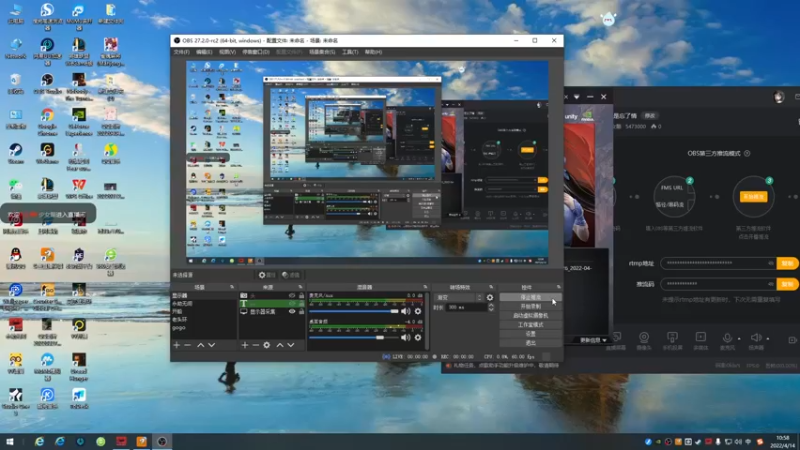The width and height of the screenshot is (800, 450).
Task: Remove selected source with minus icon
Action: [256, 345]
